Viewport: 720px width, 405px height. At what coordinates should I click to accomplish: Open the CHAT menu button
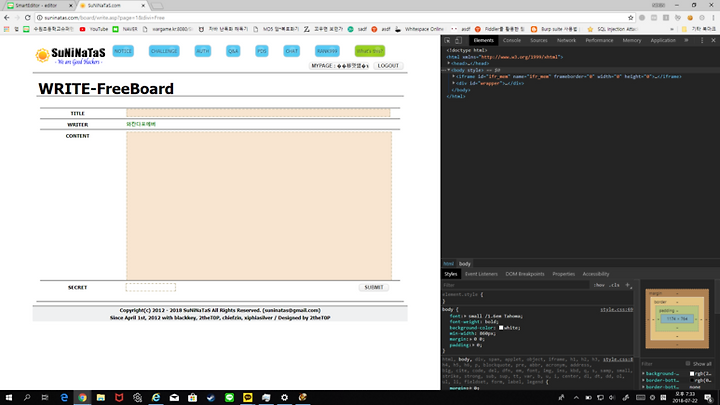pos(292,51)
